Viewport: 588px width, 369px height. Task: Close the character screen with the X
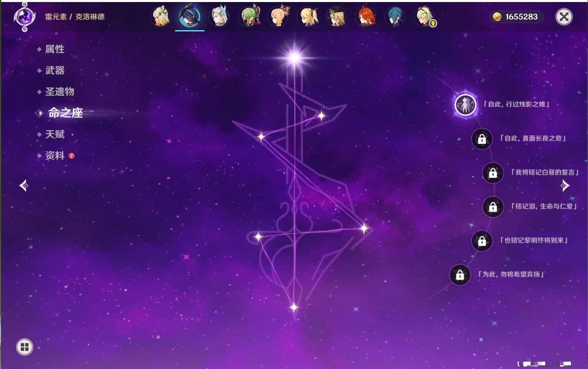[564, 17]
